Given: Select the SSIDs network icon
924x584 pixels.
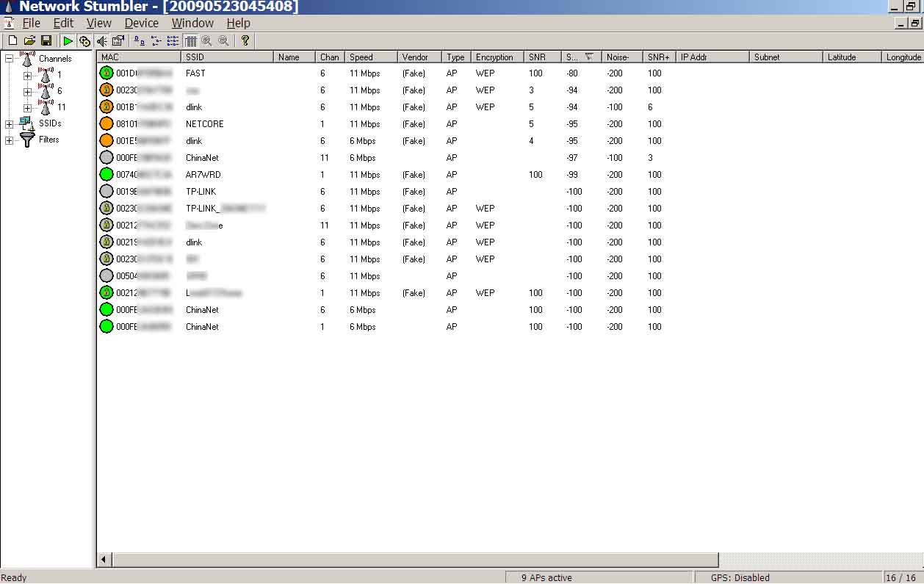Looking at the screenshot, I should pyautogui.click(x=27, y=123).
